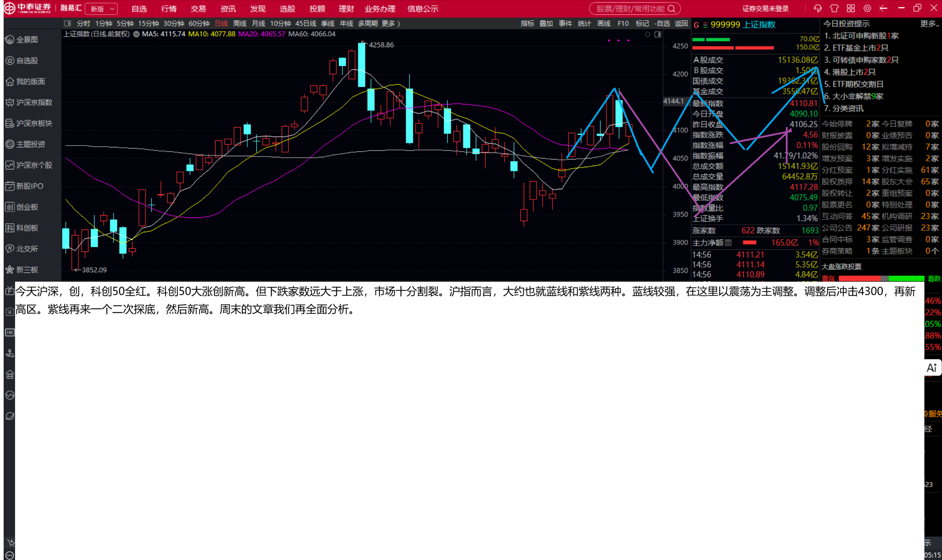Open 自选股 watchlist in sidebar
The image size is (942, 560).
22,61
